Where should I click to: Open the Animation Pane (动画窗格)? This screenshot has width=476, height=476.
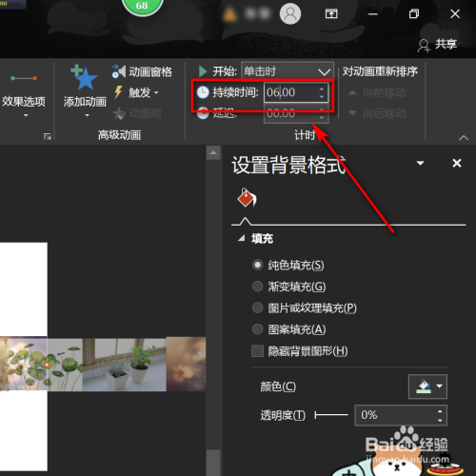[142, 71]
